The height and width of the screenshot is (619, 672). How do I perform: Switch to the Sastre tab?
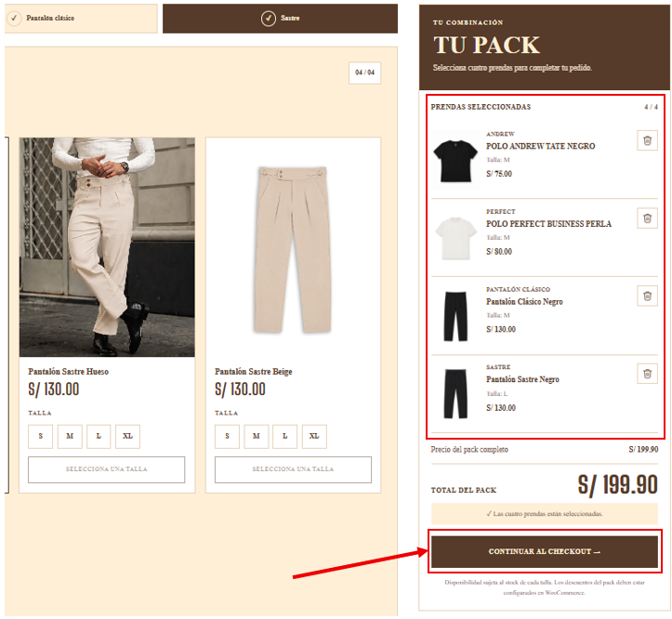[280, 19]
